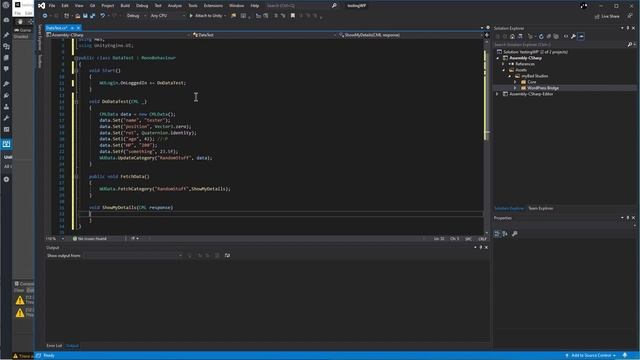Open the Extensions menu
Viewport: 640px width, 360px height.
213,6
